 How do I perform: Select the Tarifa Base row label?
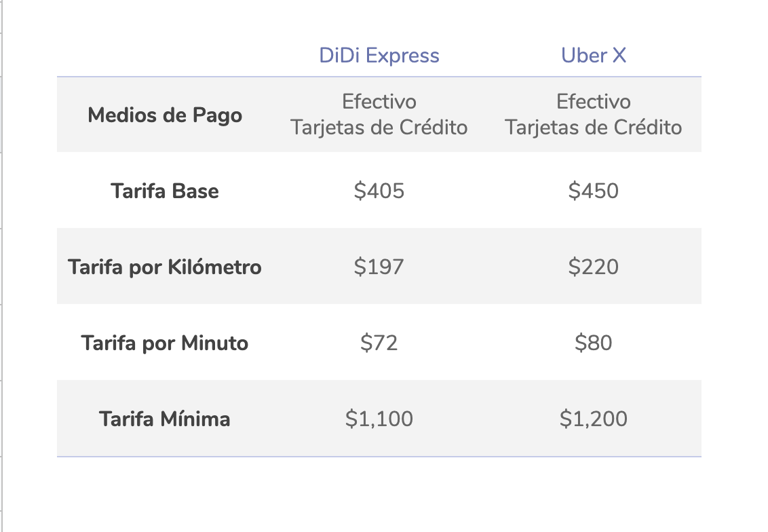pyautogui.click(x=165, y=191)
